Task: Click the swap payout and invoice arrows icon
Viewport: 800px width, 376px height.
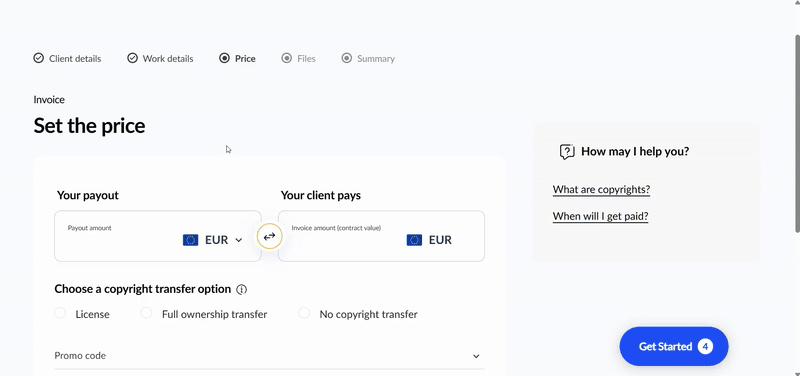Action: click(x=269, y=236)
